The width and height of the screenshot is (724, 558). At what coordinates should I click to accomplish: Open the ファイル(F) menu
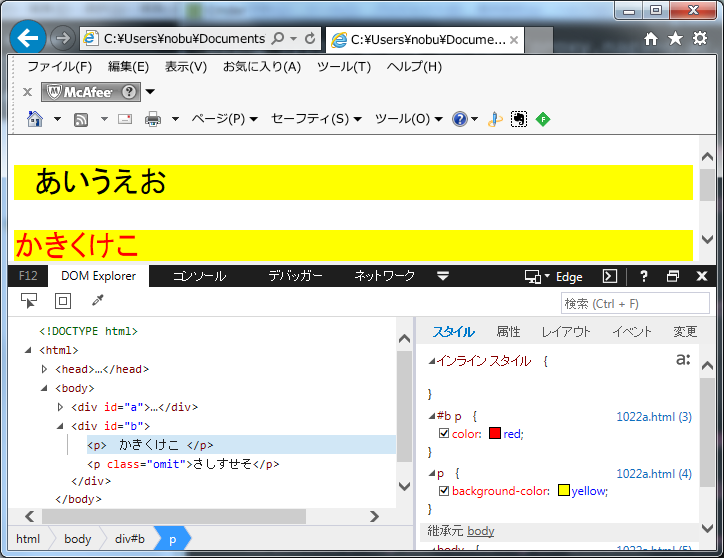(59, 67)
